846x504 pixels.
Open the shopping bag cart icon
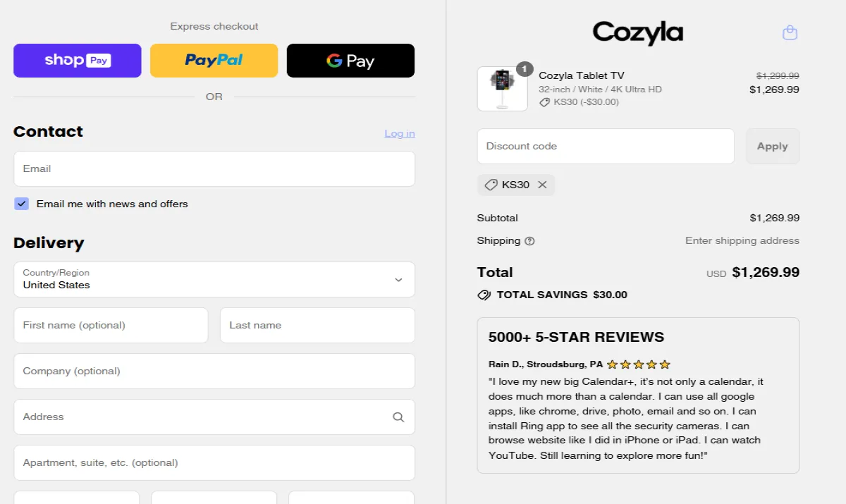(790, 32)
